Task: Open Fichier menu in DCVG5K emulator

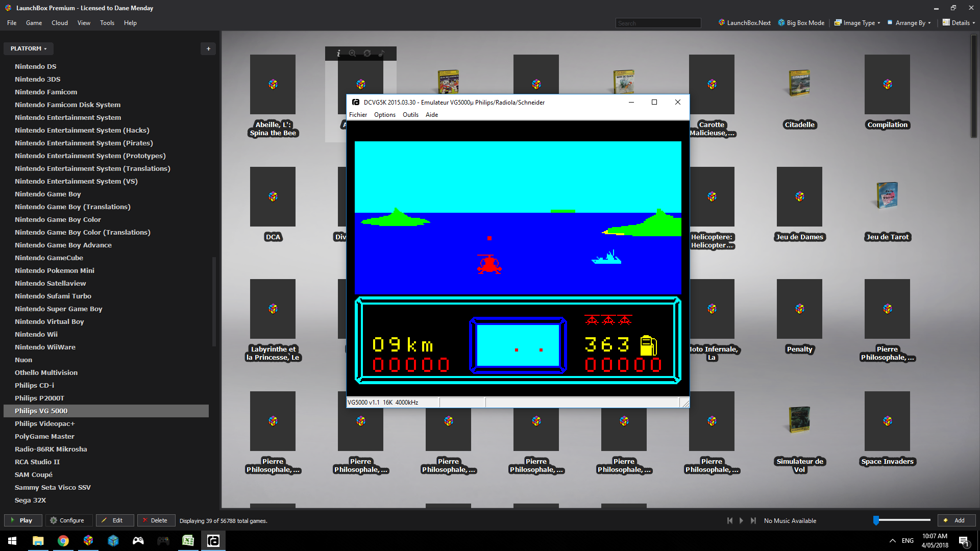Action: (x=358, y=115)
